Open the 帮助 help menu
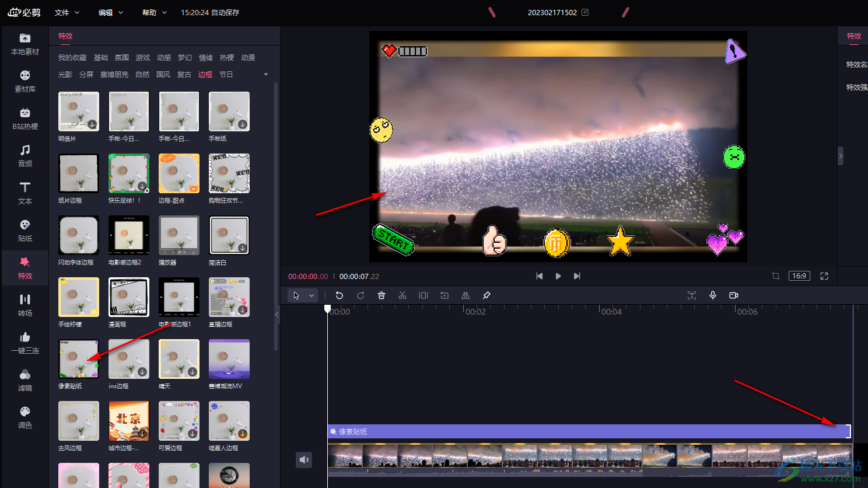This screenshot has width=868, height=488. [x=154, y=12]
